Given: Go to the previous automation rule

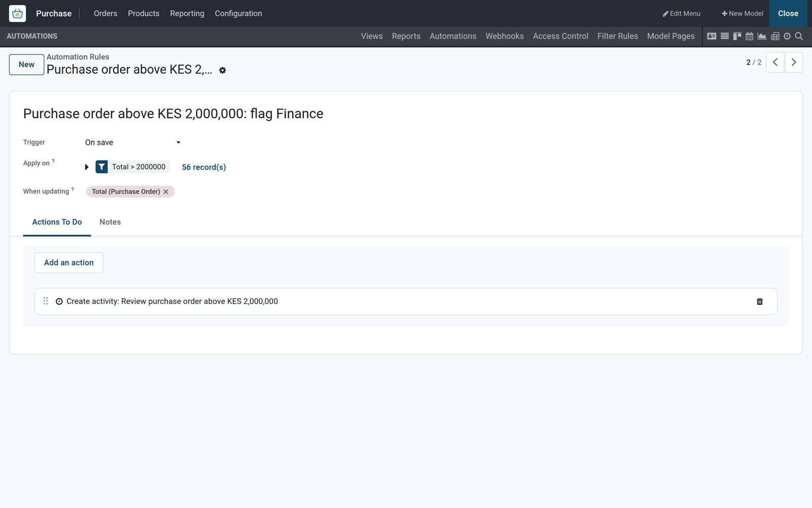Looking at the screenshot, I should (x=775, y=62).
